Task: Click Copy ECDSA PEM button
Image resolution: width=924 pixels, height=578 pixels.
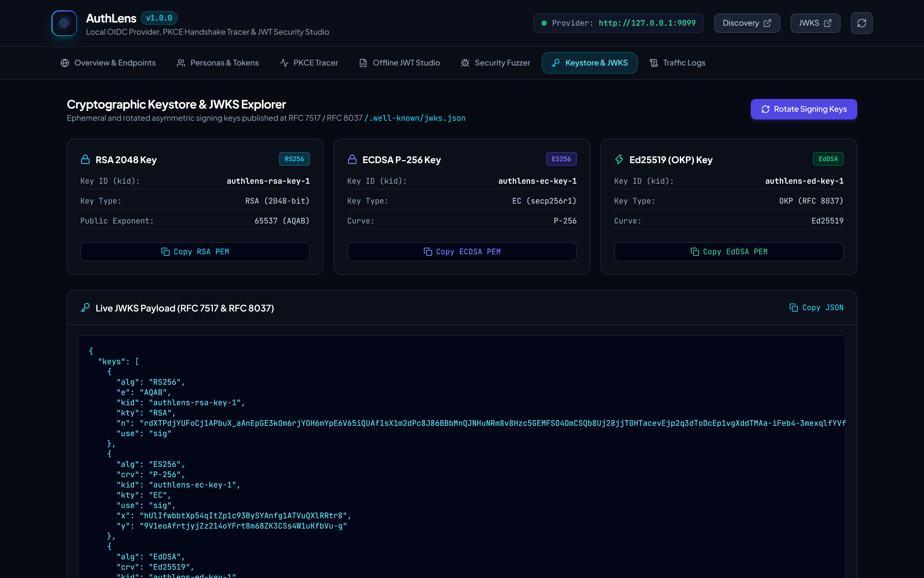Action: click(462, 251)
